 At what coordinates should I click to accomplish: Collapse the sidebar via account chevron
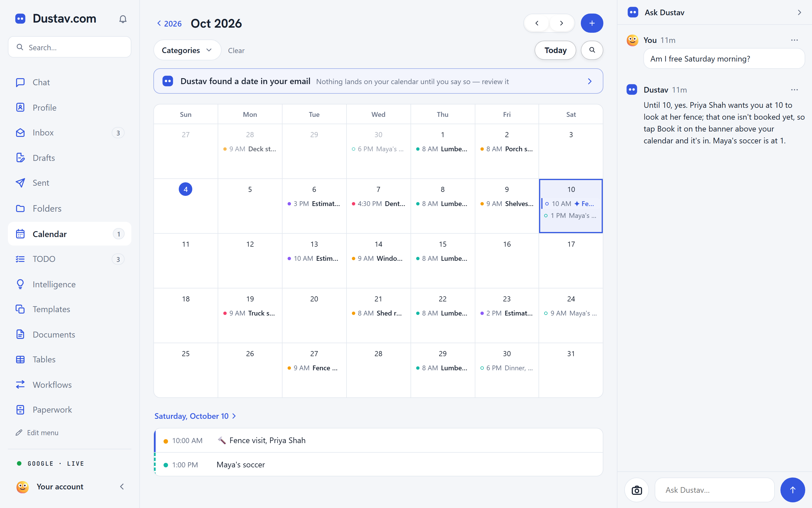click(122, 487)
